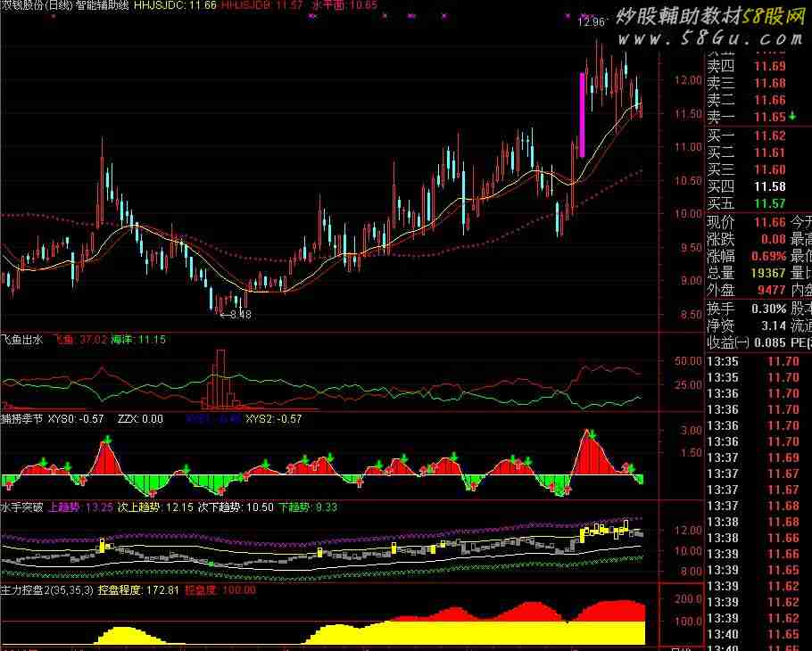Viewport: 812px width, 651px height.
Task: Click the 现价 current price 11.66
Action: (769, 222)
